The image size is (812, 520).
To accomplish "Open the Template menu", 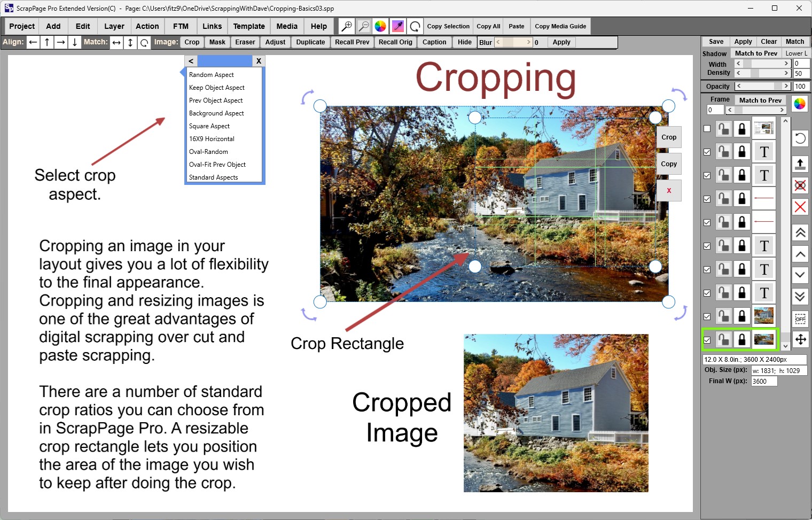I will pyautogui.click(x=248, y=26).
